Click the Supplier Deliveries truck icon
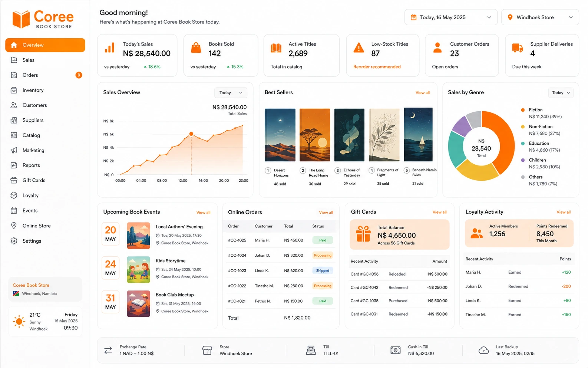 point(518,48)
